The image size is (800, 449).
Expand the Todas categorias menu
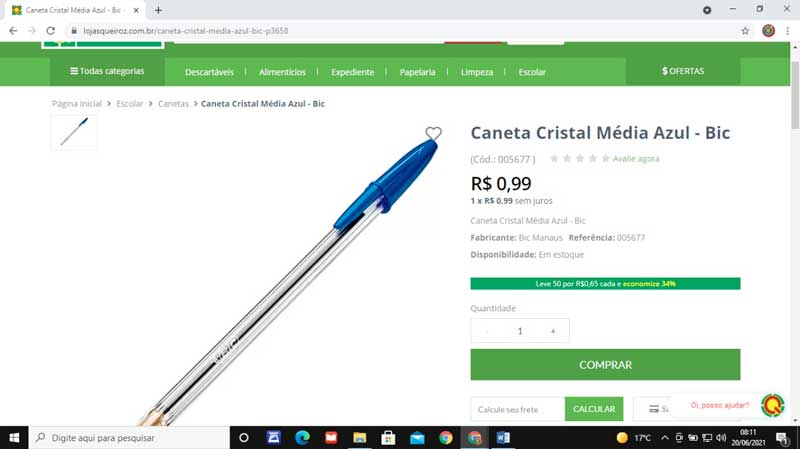click(107, 71)
